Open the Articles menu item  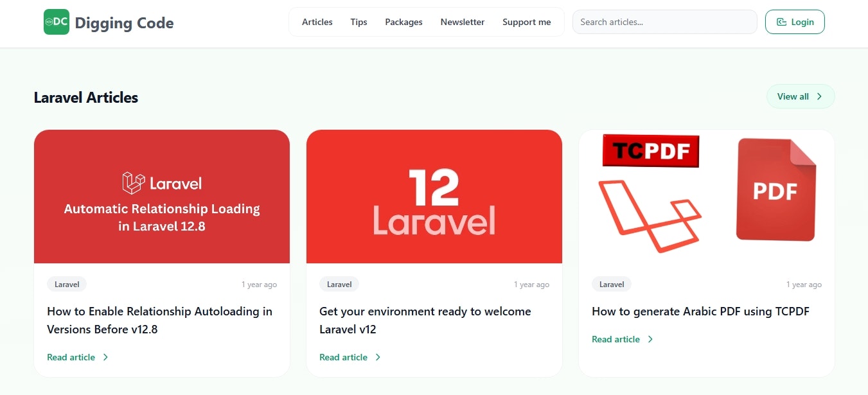(317, 22)
